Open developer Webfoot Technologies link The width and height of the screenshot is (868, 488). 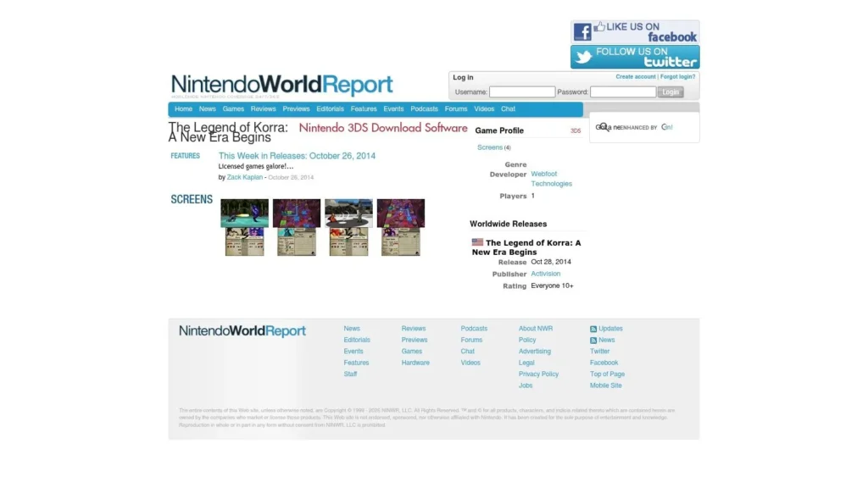(x=551, y=179)
